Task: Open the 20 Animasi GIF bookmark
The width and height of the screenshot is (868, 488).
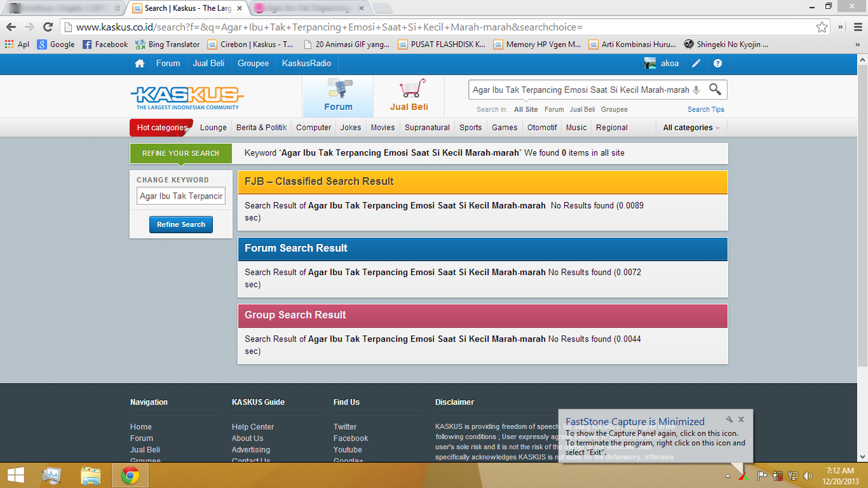Action: [347, 44]
